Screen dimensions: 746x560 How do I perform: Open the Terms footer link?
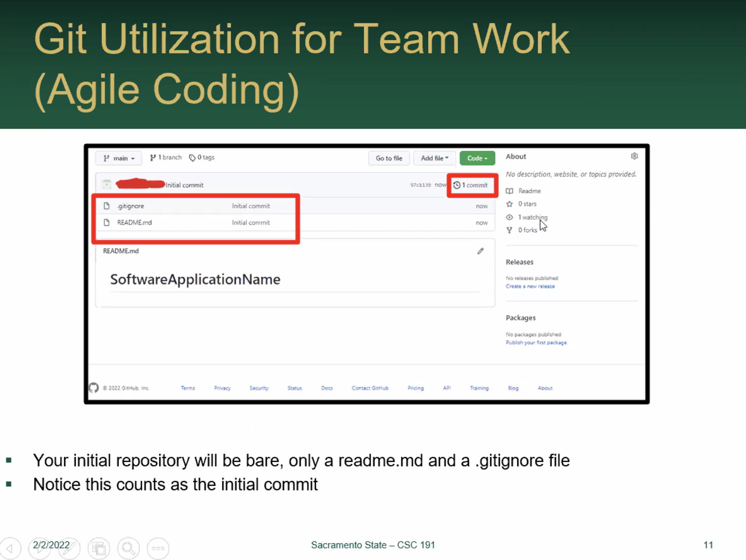click(x=188, y=388)
